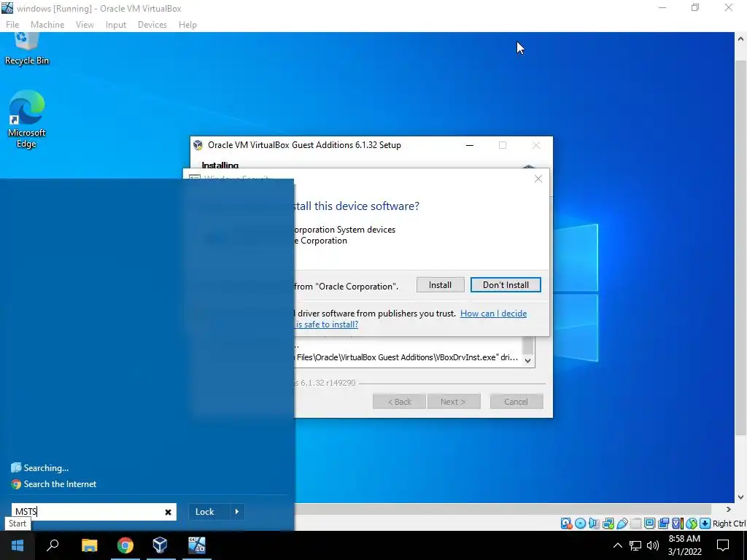Open the recording status icon
Screen dimensions: 747x560
point(663,524)
